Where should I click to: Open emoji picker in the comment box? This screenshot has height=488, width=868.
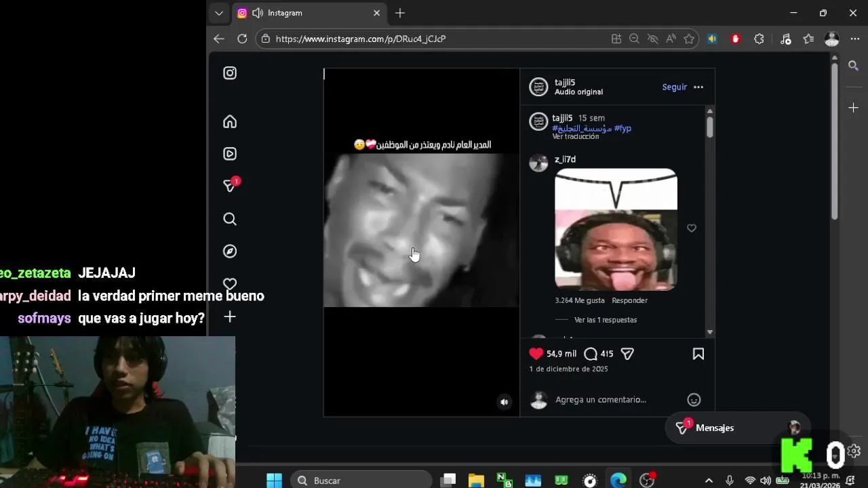[694, 400]
